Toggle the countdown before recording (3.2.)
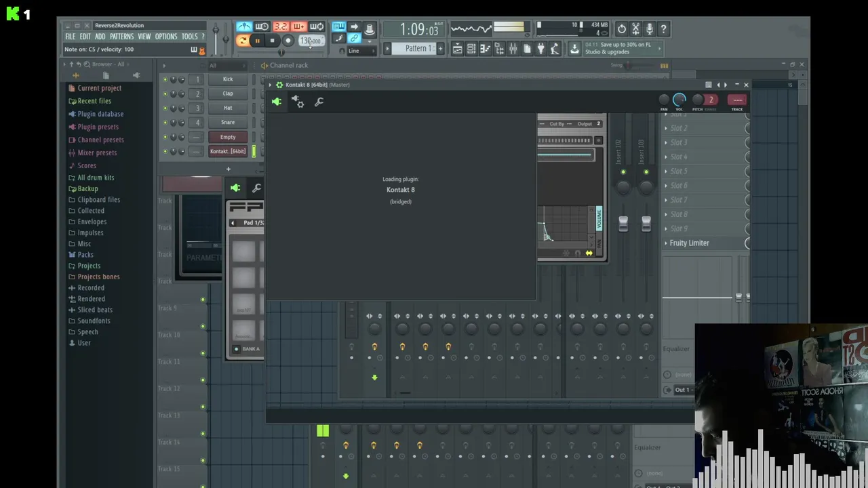The height and width of the screenshot is (488, 868). pos(280,26)
